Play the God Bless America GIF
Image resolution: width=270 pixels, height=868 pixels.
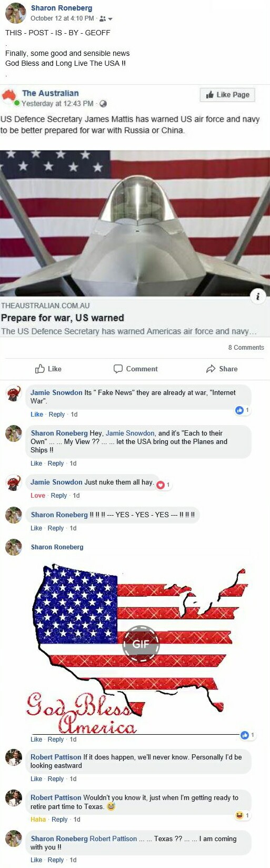point(141,644)
